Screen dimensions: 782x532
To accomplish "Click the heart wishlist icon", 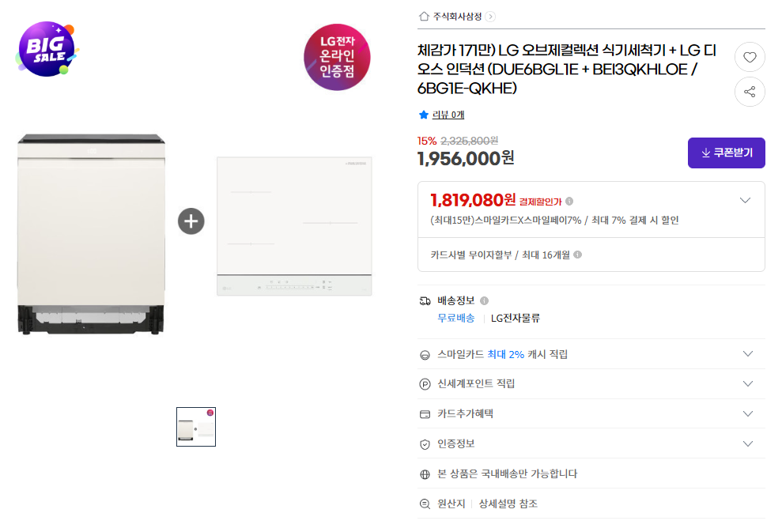I will pos(750,57).
